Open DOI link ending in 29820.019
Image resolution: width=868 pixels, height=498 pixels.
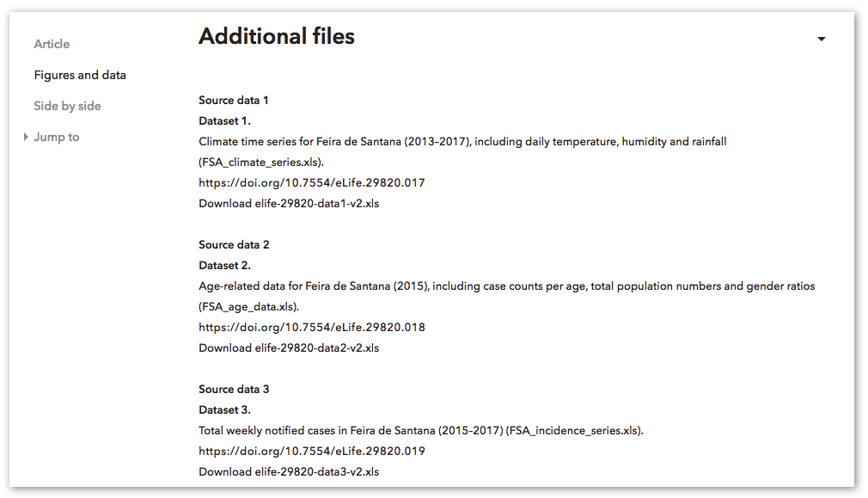pyautogui.click(x=312, y=451)
